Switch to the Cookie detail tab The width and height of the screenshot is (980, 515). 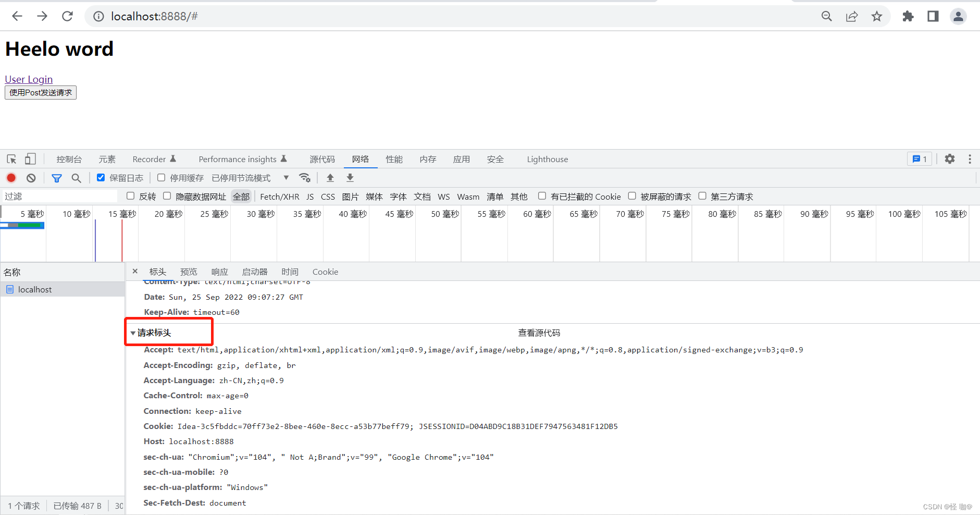click(326, 272)
